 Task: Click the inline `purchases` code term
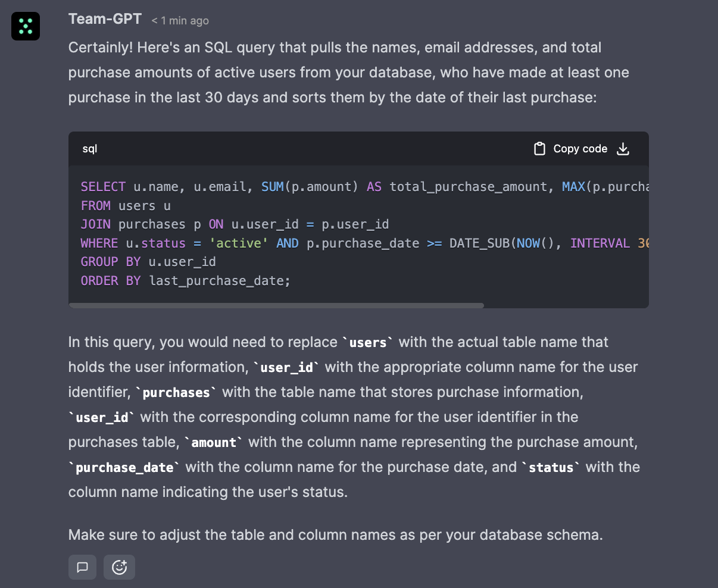176,393
